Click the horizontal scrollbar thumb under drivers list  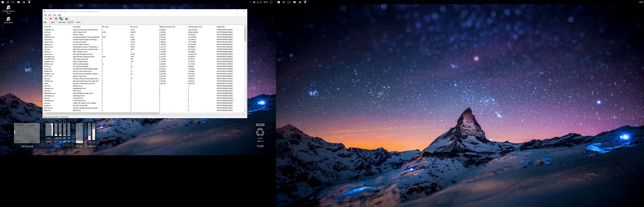tap(103, 114)
